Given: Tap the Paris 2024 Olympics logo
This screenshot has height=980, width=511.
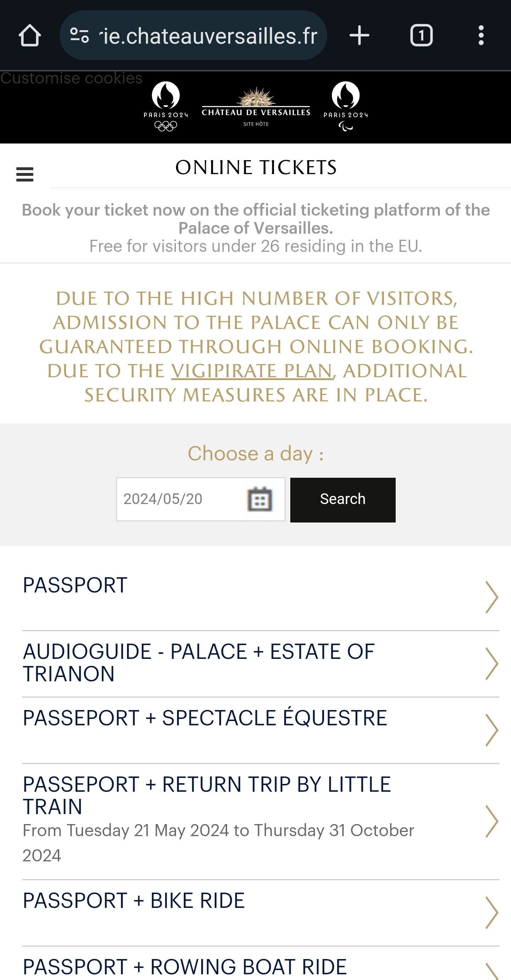Looking at the screenshot, I should 166,106.
